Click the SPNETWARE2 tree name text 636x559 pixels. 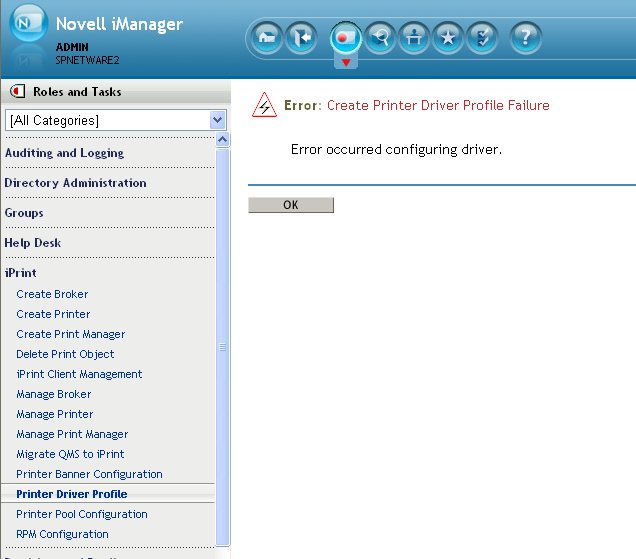click(x=87, y=60)
